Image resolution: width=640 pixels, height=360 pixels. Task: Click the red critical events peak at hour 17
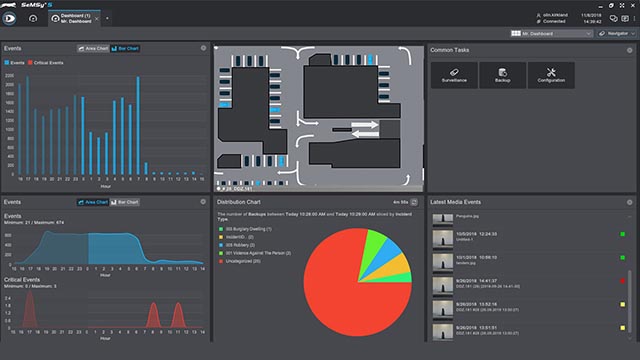(29, 310)
